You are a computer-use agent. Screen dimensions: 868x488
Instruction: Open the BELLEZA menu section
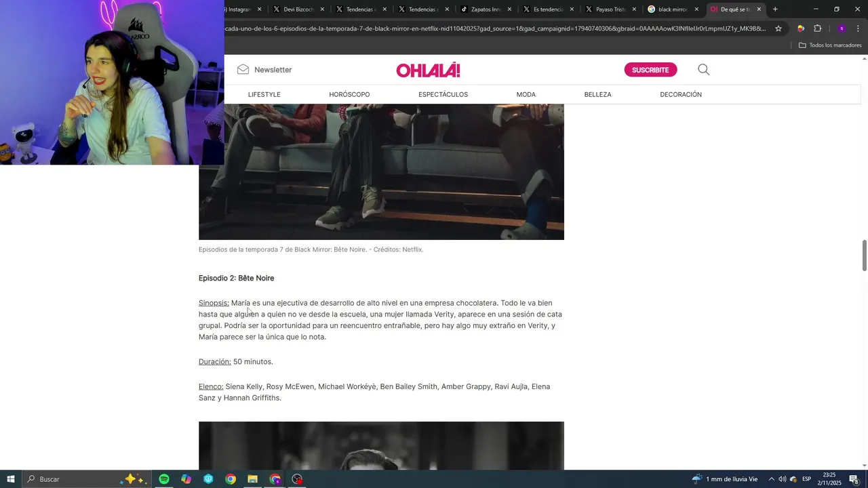(x=597, y=94)
